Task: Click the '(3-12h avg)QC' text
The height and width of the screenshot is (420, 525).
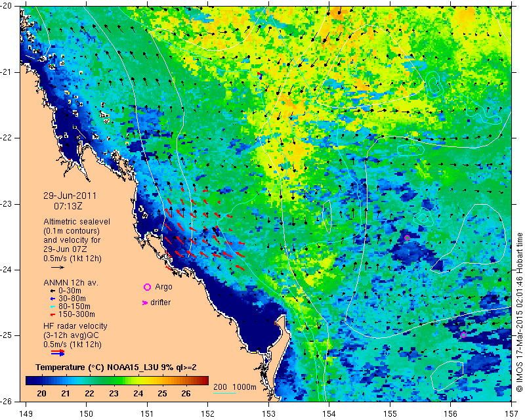Action: pos(71,335)
